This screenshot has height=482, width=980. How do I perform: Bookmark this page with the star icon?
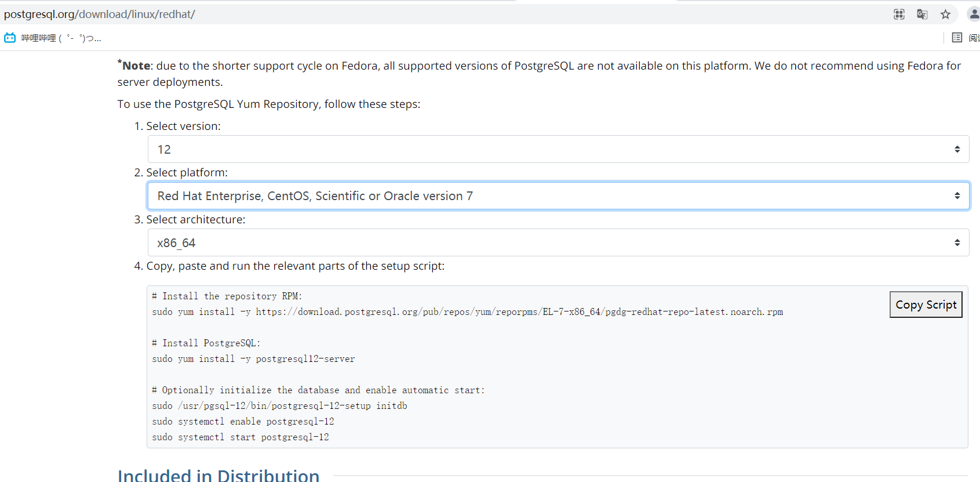(946, 14)
